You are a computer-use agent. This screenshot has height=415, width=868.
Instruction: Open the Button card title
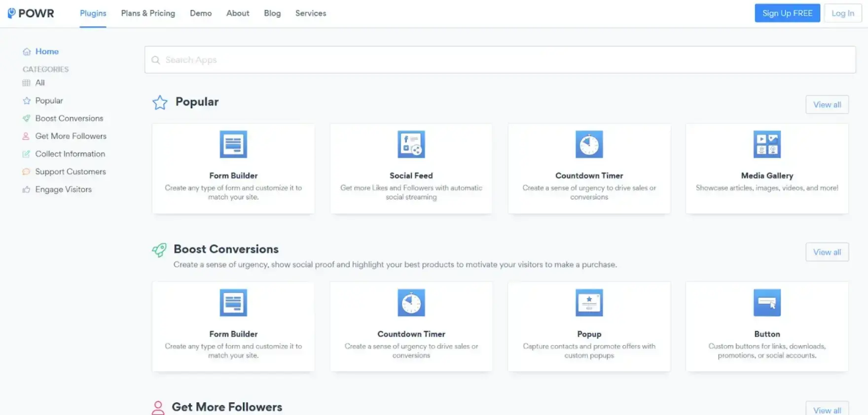tap(767, 334)
